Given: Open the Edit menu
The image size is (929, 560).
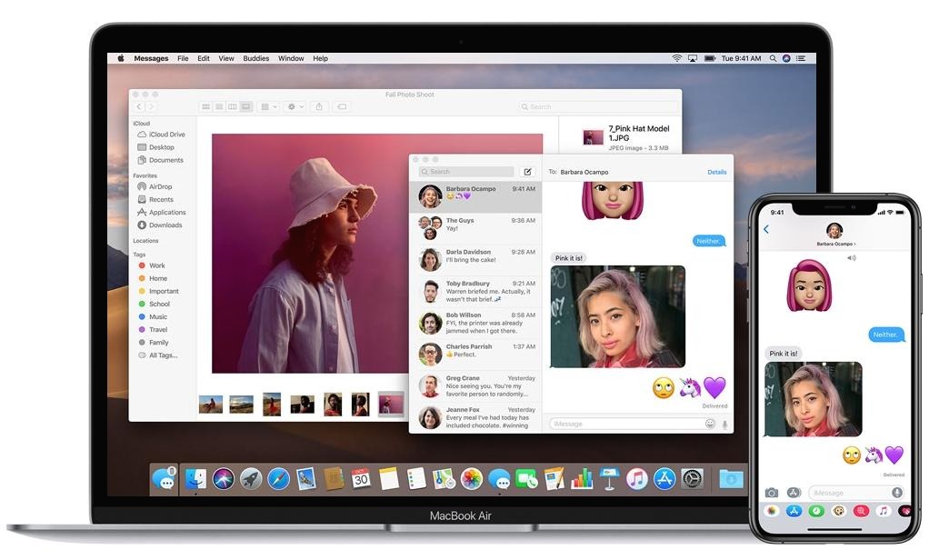Looking at the screenshot, I should (x=204, y=59).
